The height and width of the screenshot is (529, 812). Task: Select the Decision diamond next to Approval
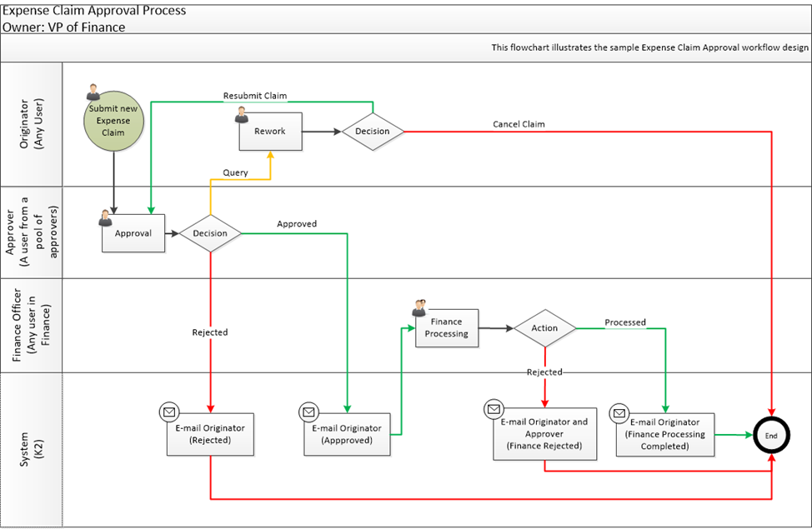click(x=209, y=233)
